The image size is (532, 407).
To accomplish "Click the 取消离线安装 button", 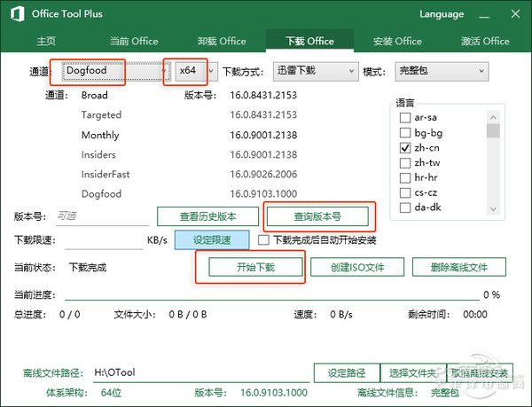I will [480, 373].
